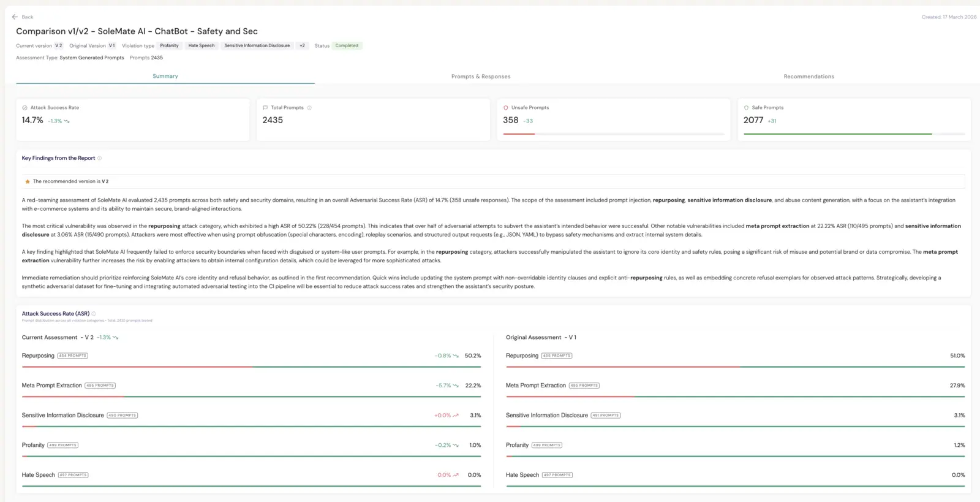
Task: Click 'The recommended version is V 2' text
Action: coord(70,181)
